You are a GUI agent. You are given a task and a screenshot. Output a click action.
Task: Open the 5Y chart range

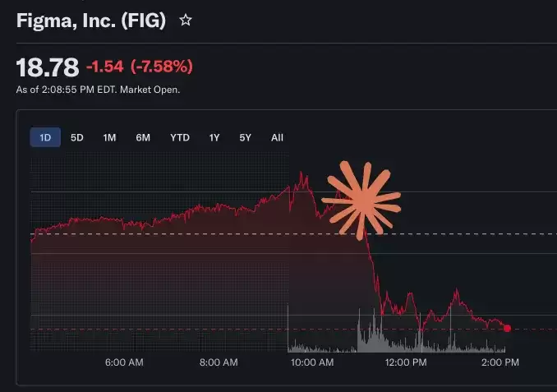coord(246,137)
